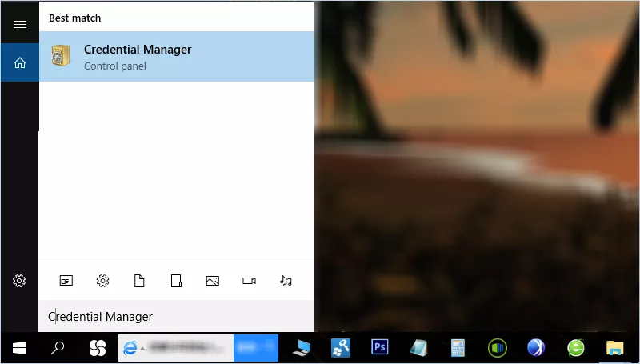Filter results by Photos icon
The height and width of the screenshot is (364, 640).
pos(212,281)
